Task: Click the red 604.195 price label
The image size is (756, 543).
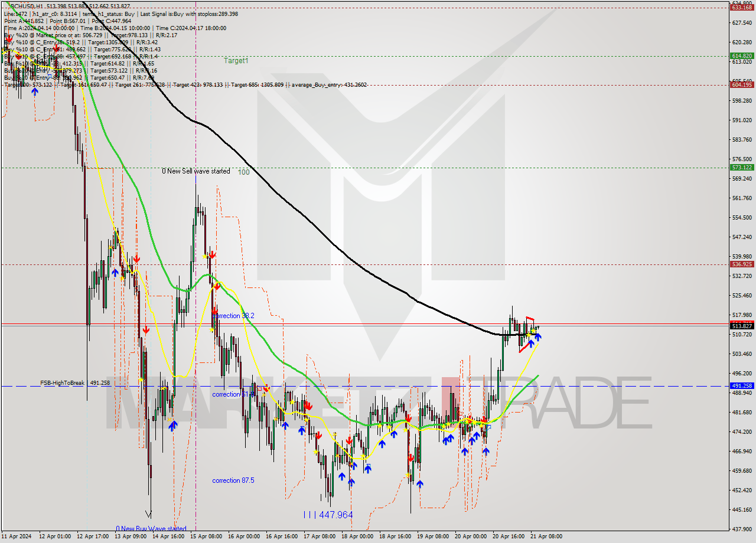Action: 741,84
